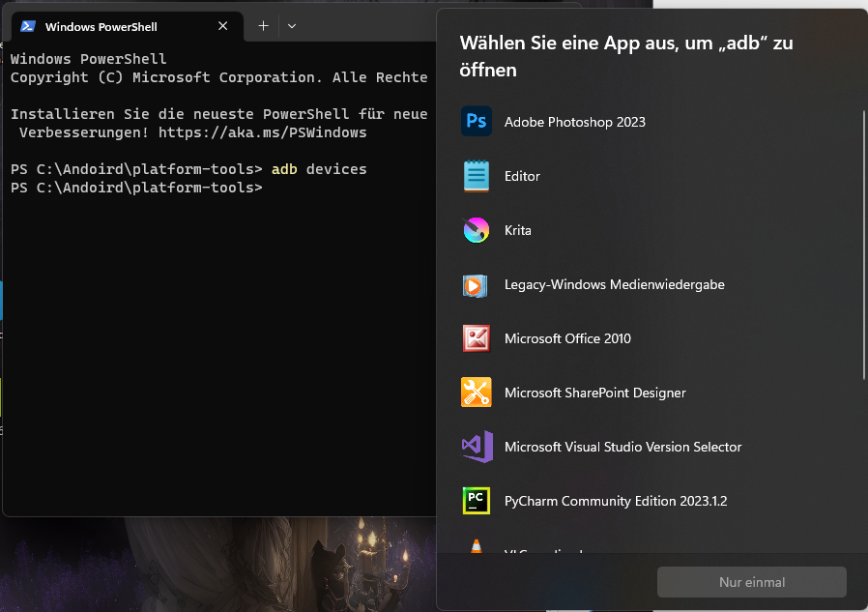Select the PyCharm Community Edition icon

pos(477,501)
